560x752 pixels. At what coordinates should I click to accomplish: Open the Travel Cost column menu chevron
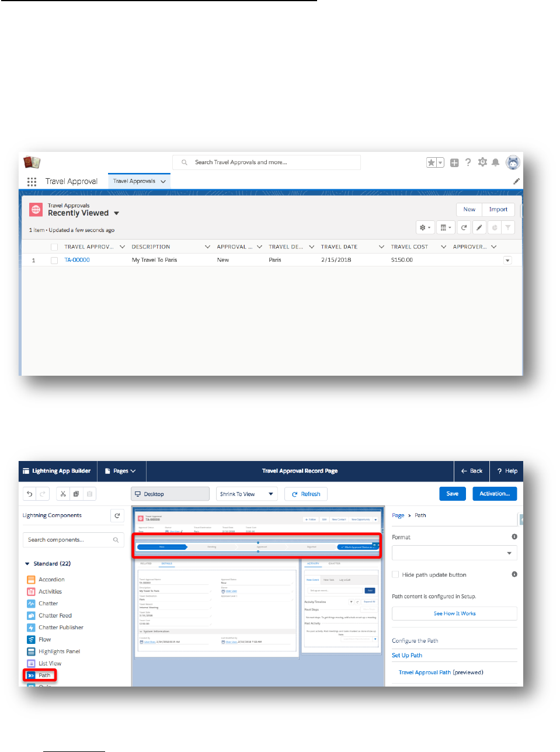pyautogui.click(x=443, y=247)
